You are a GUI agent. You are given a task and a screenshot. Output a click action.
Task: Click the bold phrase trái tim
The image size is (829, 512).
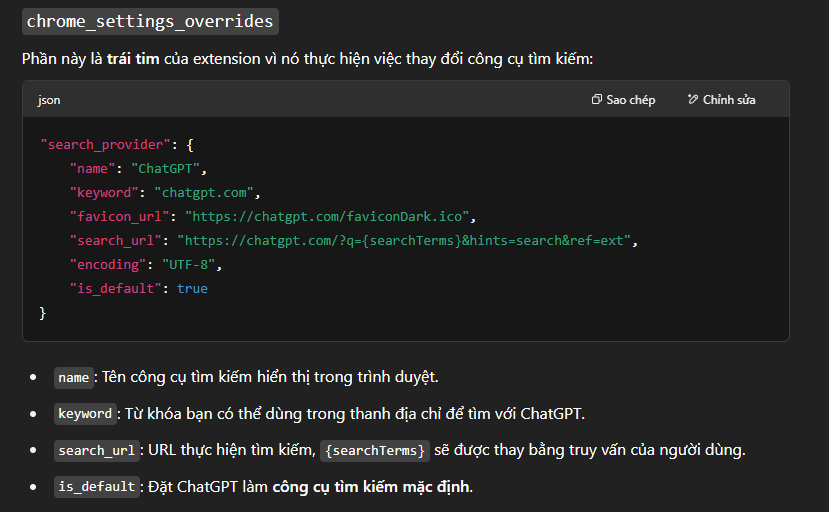(x=133, y=59)
